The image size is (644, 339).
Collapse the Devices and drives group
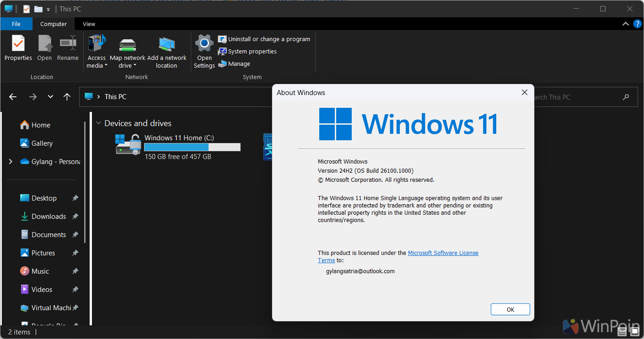[98, 123]
